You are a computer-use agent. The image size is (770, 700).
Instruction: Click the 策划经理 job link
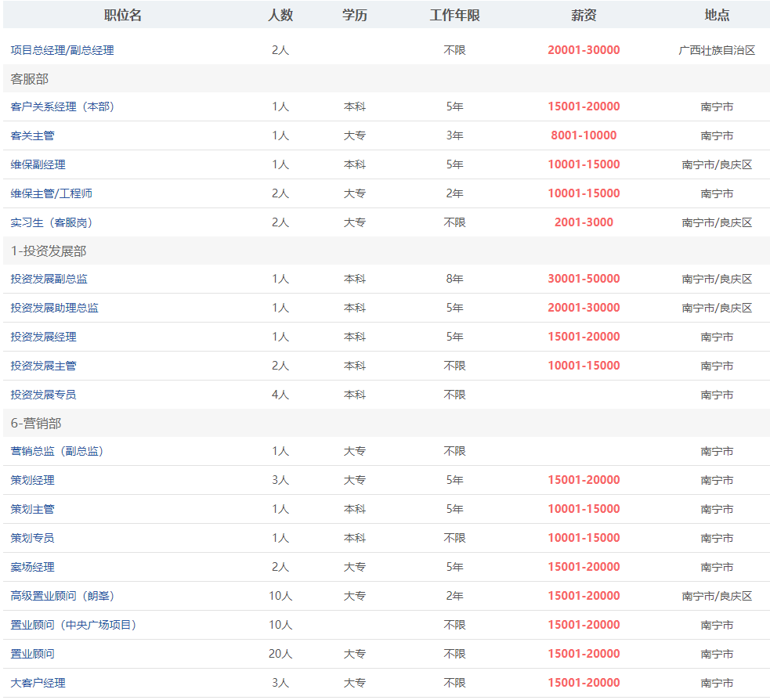(x=32, y=480)
